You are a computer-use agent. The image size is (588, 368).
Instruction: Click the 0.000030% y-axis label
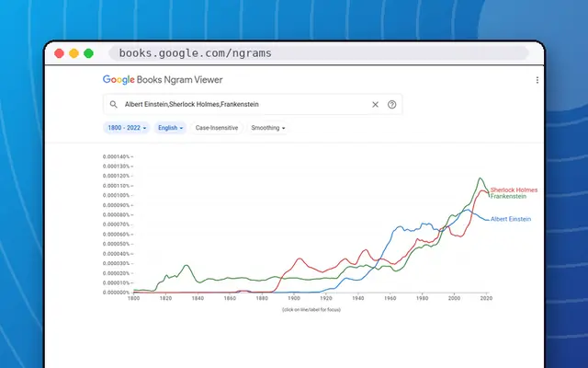tap(117, 264)
